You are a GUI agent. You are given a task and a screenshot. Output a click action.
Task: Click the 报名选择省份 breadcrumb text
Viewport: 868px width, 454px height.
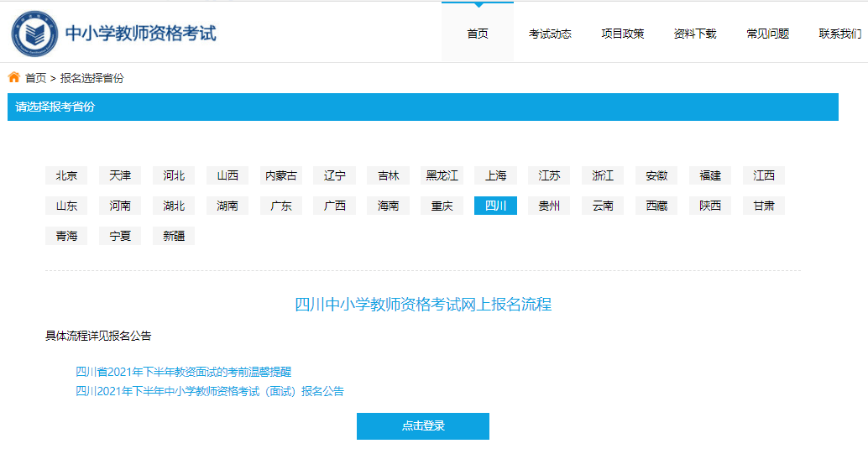point(92,78)
